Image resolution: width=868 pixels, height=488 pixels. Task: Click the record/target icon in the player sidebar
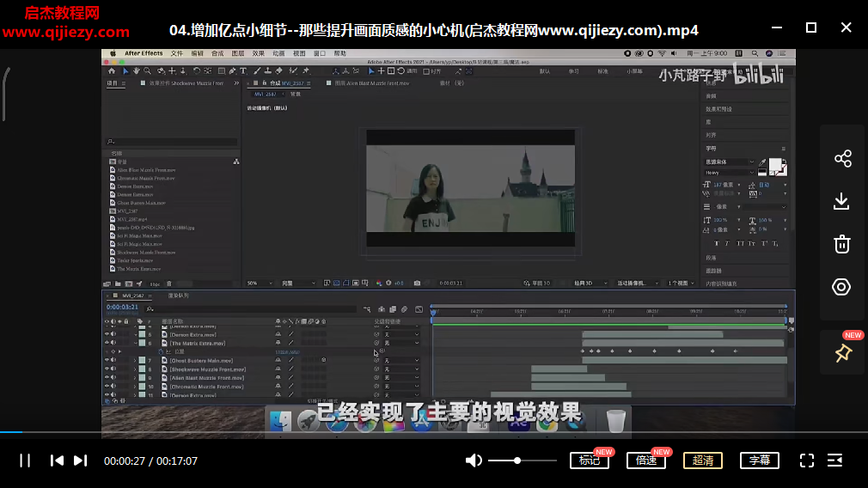click(x=841, y=287)
